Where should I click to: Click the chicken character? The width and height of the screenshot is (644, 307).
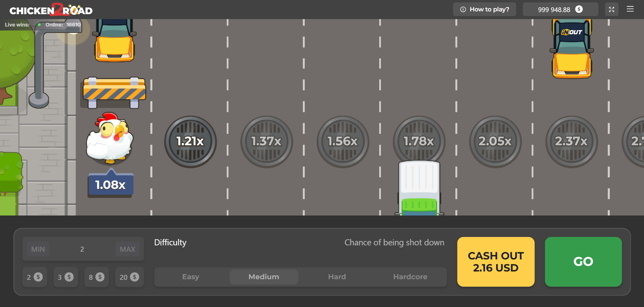[110, 138]
